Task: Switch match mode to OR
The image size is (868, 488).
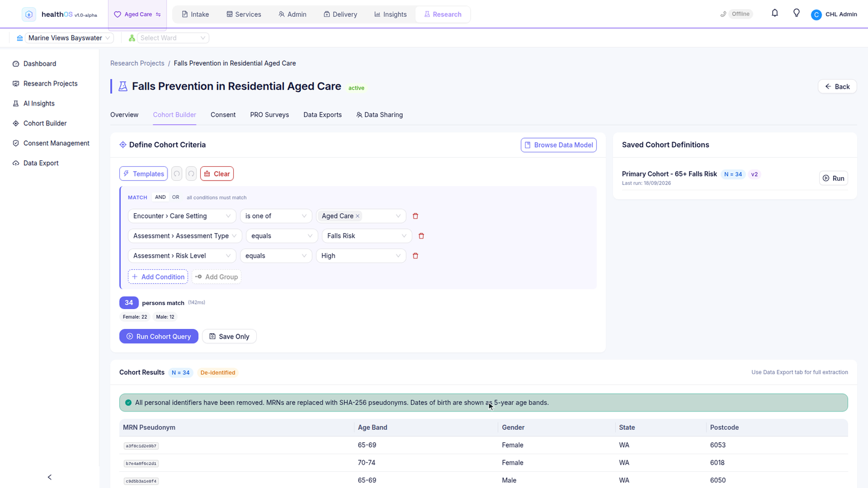Action: pyautogui.click(x=175, y=197)
